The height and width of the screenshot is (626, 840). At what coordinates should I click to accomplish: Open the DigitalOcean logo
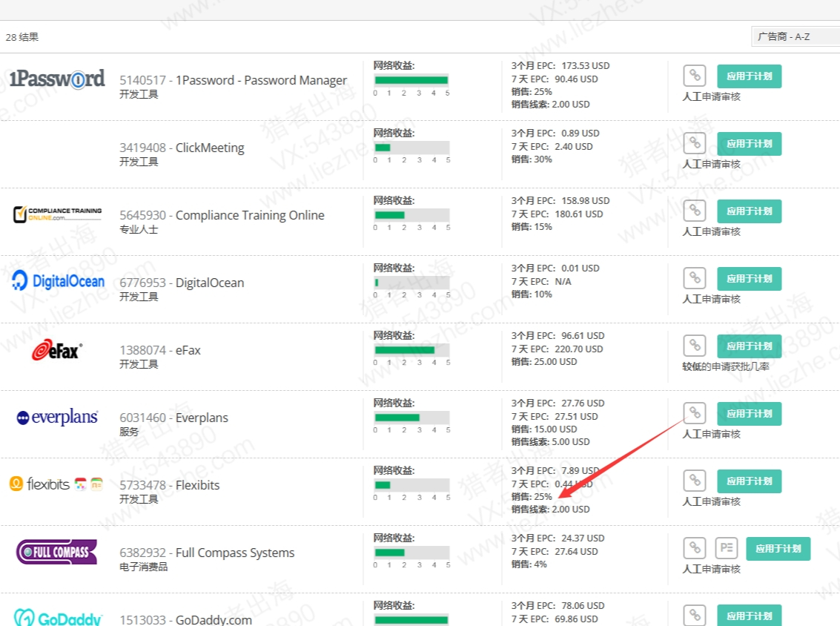[58, 281]
